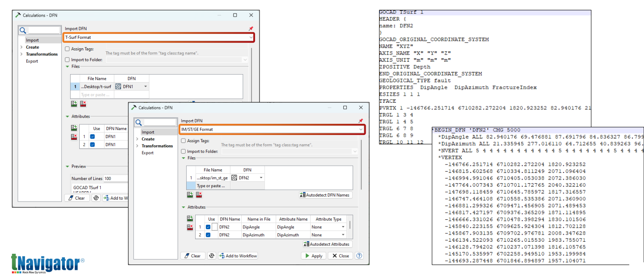Collapse the Files section in IM/ST/GE window

pyautogui.click(x=183, y=158)
